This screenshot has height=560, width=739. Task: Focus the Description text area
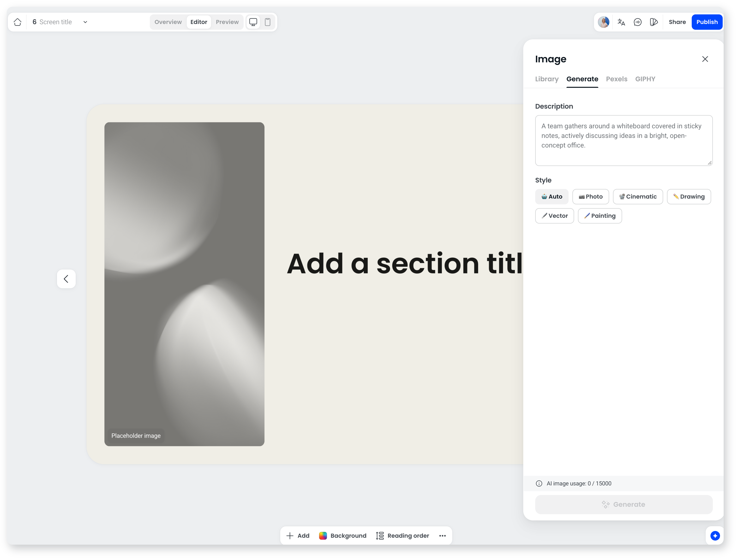[624, 141]
